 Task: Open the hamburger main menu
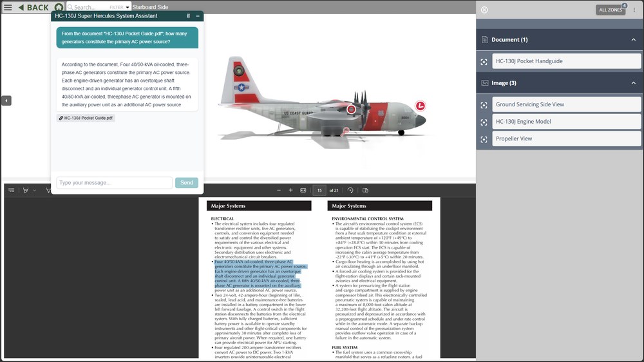(8, 7)
